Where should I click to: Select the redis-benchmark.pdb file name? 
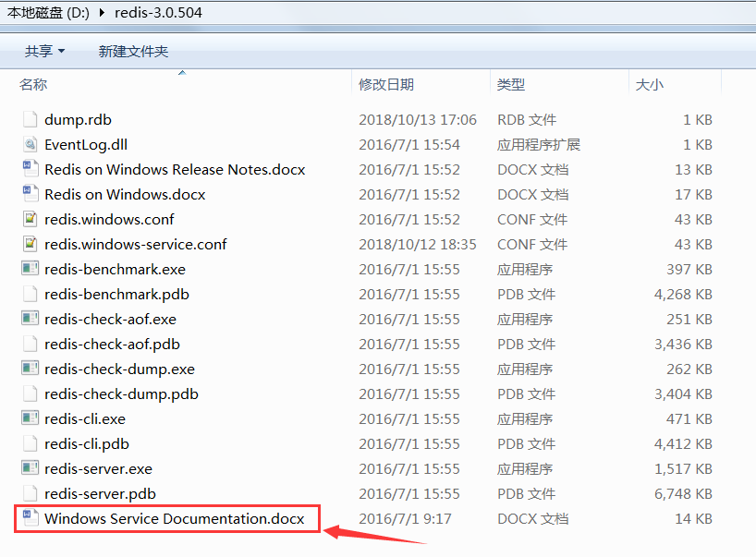tap(116, 295)
